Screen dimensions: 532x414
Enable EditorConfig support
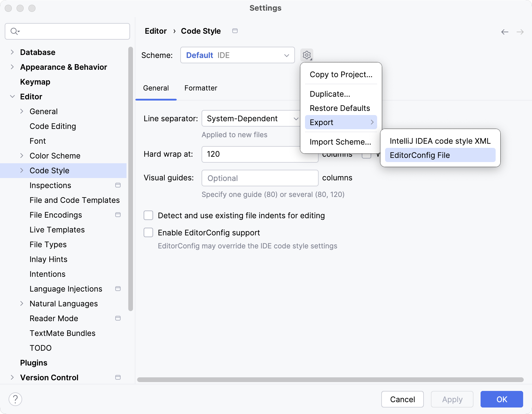[x=148, y=232]
